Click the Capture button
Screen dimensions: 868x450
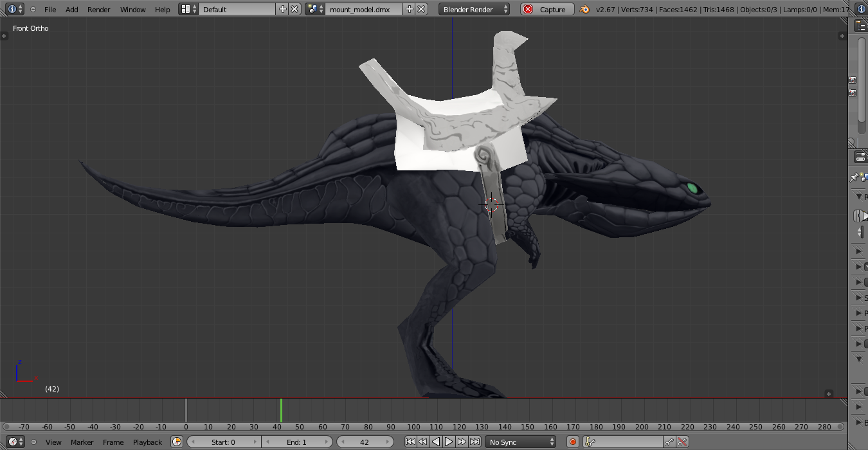click(547, 9)
